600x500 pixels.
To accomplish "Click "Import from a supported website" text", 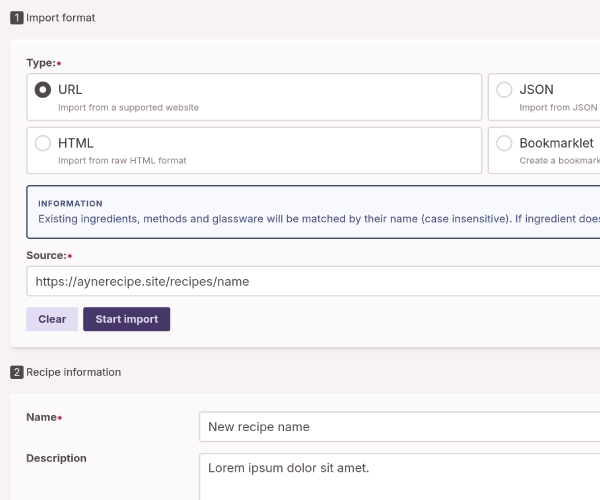I will 128,107.
